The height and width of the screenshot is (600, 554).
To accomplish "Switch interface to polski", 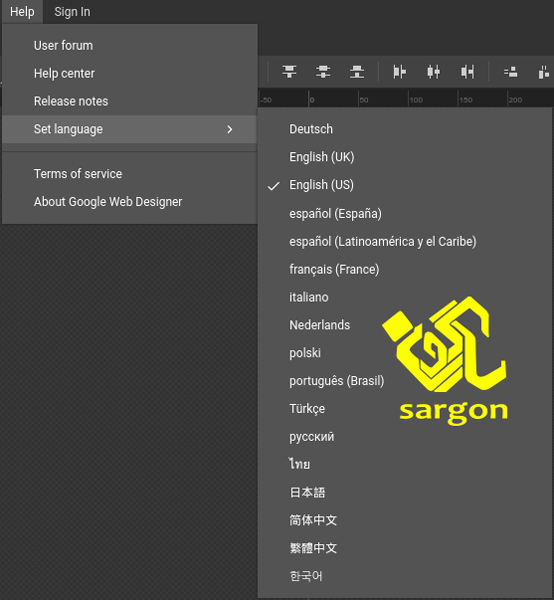I will [x=405, y=353].
